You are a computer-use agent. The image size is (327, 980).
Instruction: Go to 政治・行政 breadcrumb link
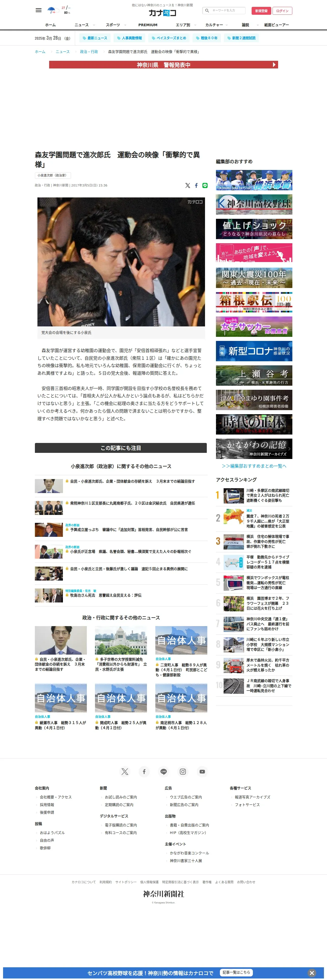click(89, 52)
